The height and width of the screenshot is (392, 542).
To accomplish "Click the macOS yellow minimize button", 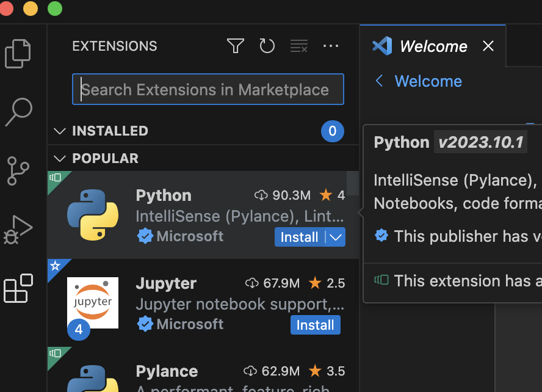I will [x=31, y=8].
